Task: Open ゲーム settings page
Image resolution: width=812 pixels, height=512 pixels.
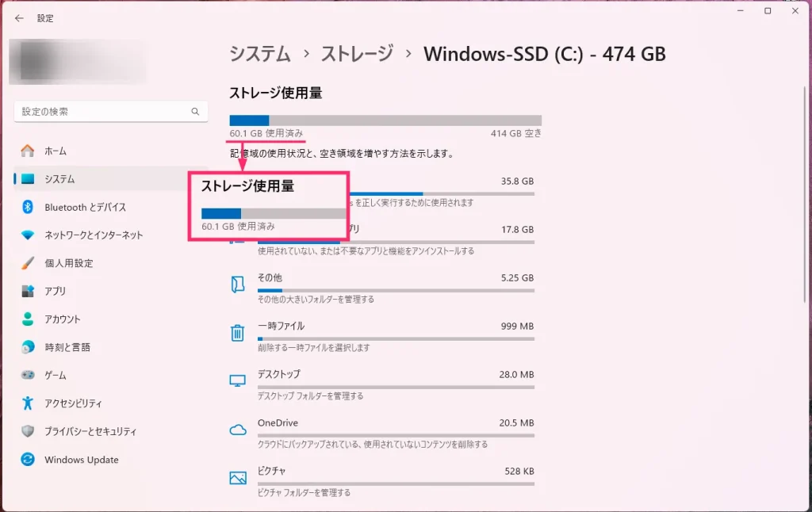Action: tap(111, 375)
